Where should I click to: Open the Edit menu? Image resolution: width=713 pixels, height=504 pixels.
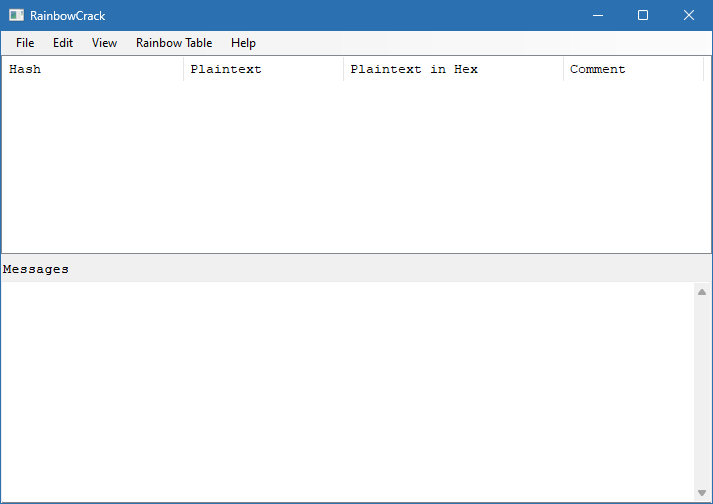63,43
